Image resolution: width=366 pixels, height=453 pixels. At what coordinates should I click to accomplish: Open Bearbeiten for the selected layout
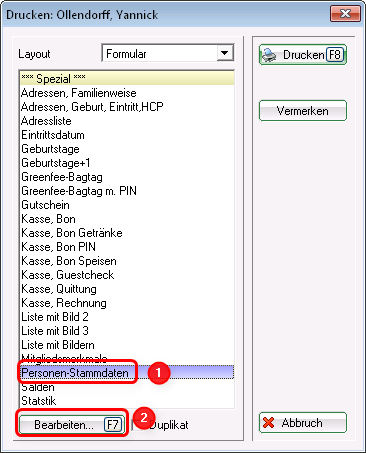pos(72,425)
